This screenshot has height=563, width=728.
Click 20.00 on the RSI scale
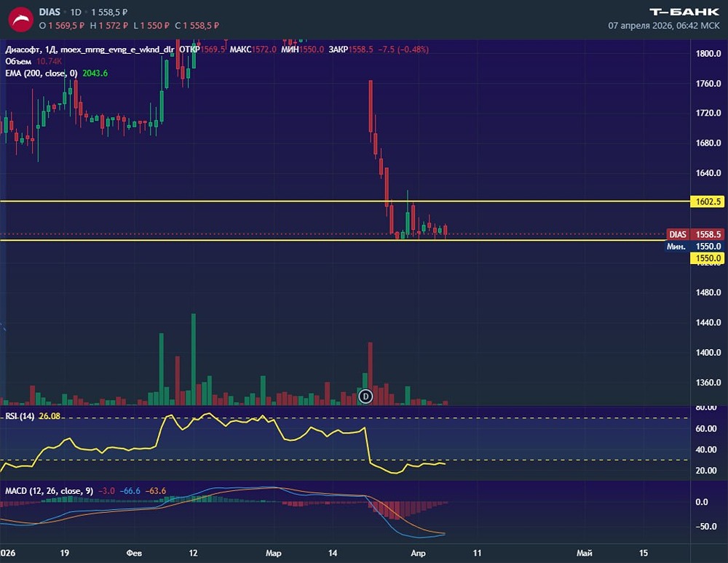(706, 470)
